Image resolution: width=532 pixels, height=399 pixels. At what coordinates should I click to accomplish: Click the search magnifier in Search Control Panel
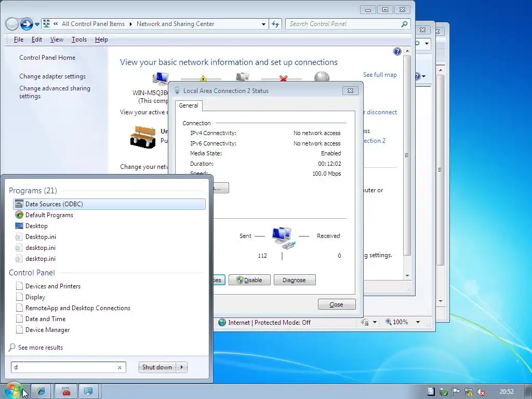click(404, 24)
